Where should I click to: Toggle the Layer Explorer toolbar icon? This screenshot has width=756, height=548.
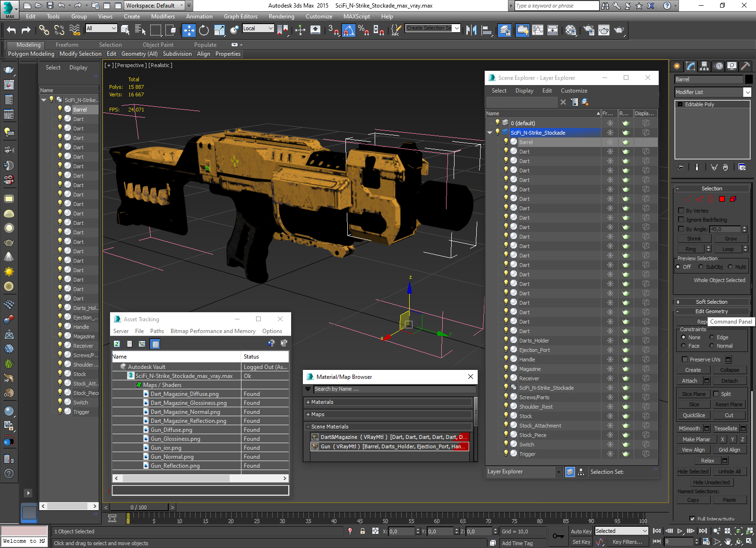[x=505, y=30]
